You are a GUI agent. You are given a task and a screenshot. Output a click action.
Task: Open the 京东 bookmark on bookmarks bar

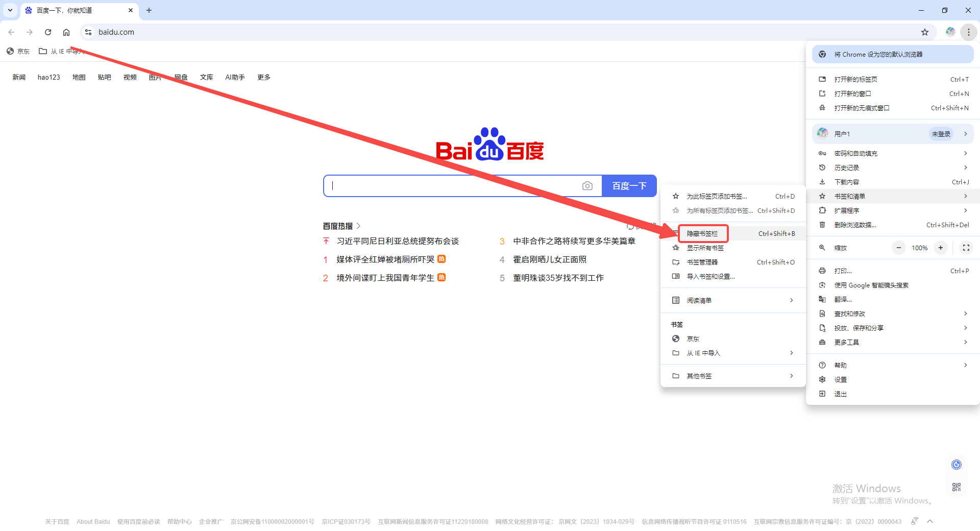click(x=18, y=51)
